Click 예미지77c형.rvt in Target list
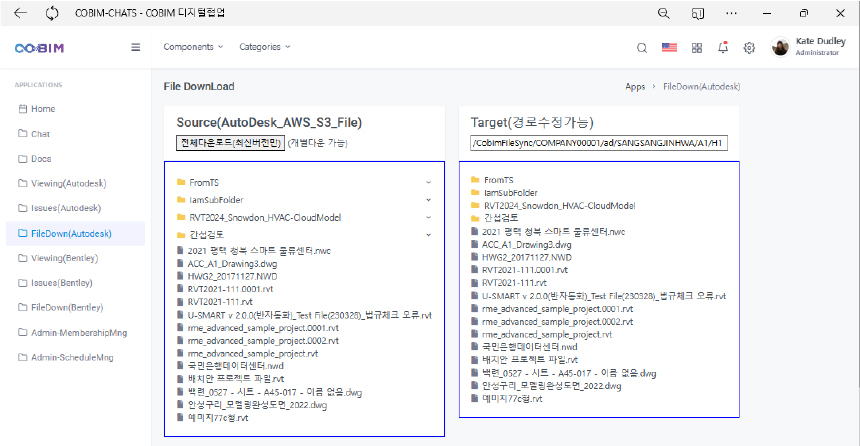Viewport: 860px width, 446px height. (x=512, y=399)
